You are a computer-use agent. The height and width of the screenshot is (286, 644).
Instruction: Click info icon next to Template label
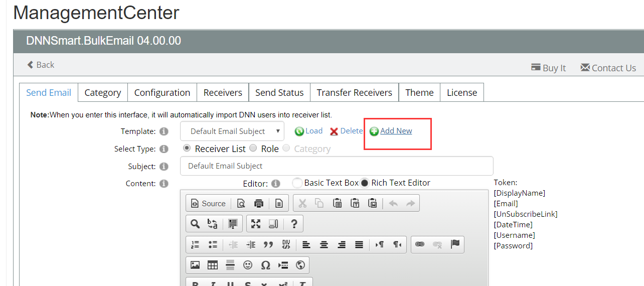pos(164,131)
